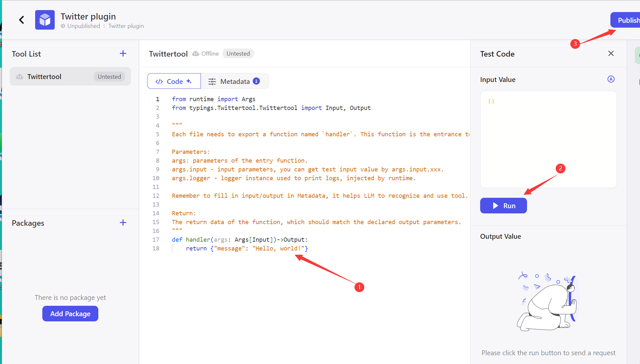The image size is (640, 364).
Task: Click the Untested badge in the Tool List
Action: point(109,77)
